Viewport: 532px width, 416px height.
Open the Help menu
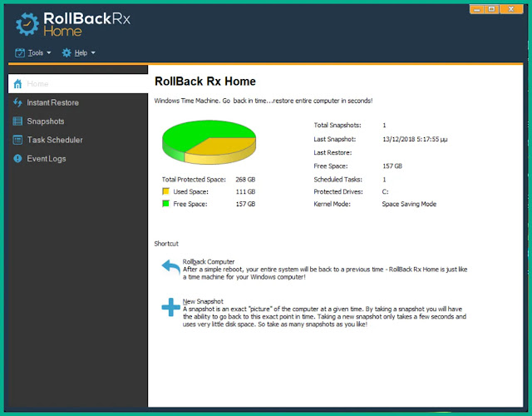click(x=78, y=52)
